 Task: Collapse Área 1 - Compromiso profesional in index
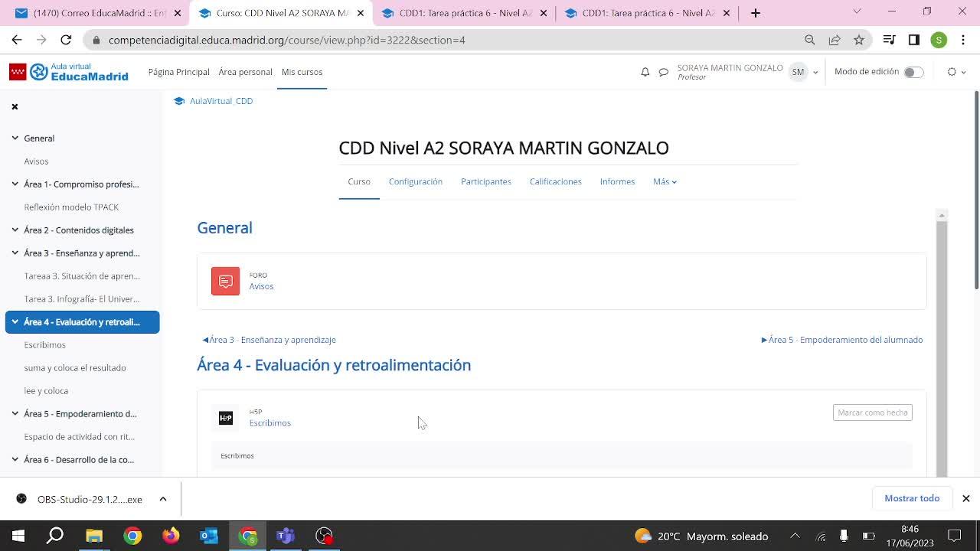coord(15,184)
